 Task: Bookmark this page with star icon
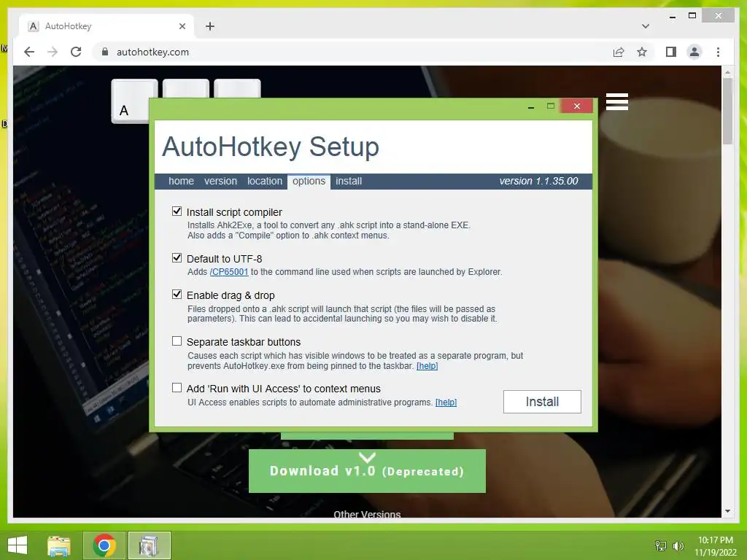(642, 52)
